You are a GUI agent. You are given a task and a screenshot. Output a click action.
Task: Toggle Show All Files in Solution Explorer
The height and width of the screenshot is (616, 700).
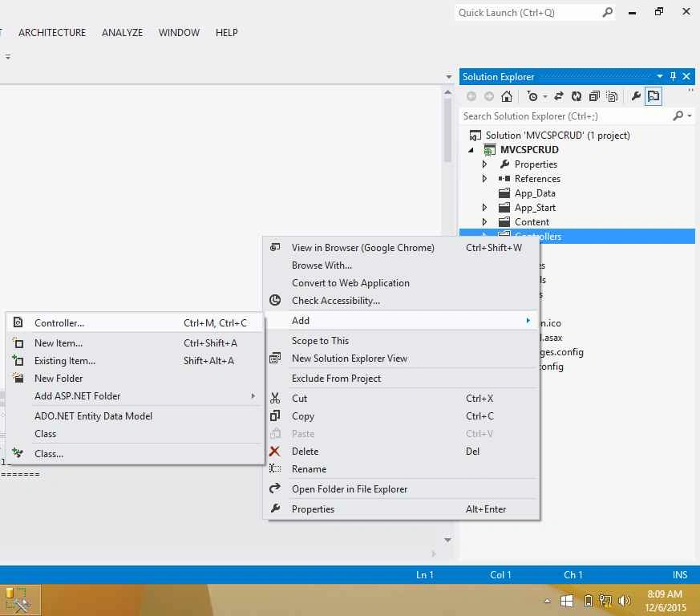(612, 96)
